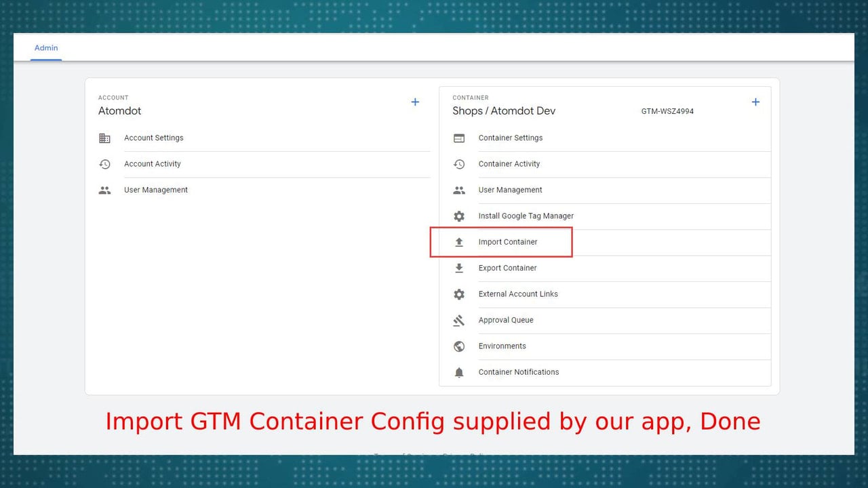Click the Export Container download icon

click(x=459, y=268)
